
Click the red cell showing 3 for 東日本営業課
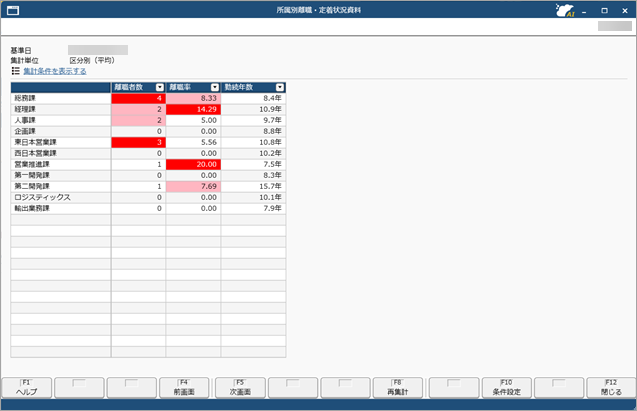139,142
